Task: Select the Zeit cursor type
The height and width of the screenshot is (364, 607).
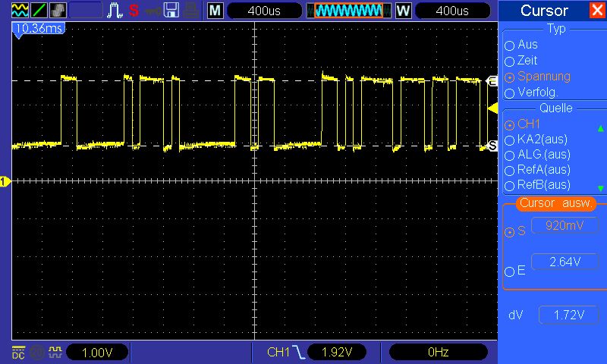Action: coord(509,61)
